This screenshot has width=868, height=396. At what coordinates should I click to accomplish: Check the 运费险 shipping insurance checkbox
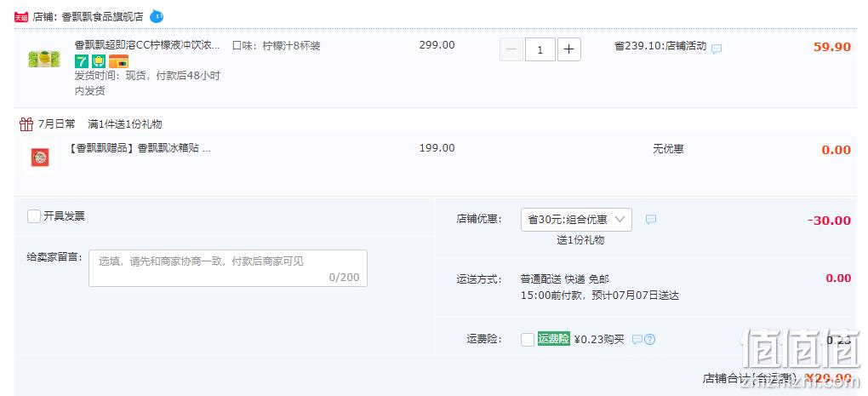[528, 340]
